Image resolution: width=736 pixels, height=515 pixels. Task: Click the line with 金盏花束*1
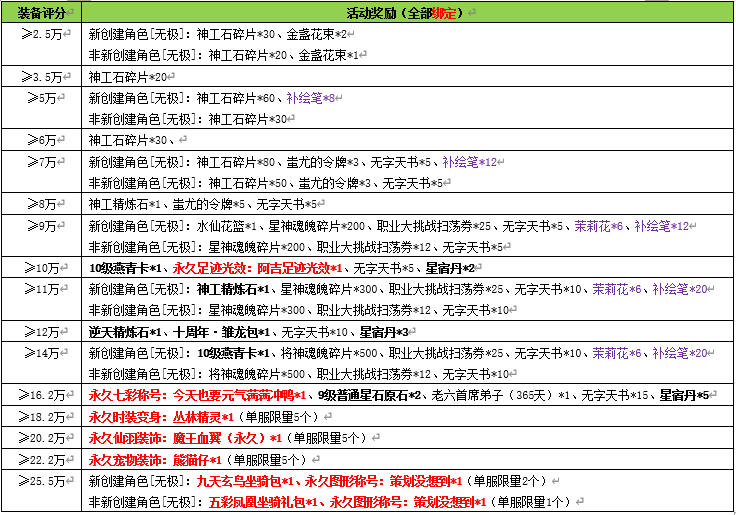(x=224, y=55)
